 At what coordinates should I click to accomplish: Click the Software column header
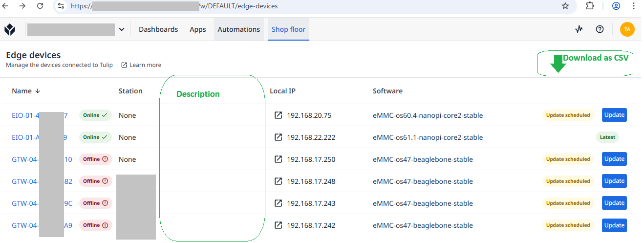387,91
